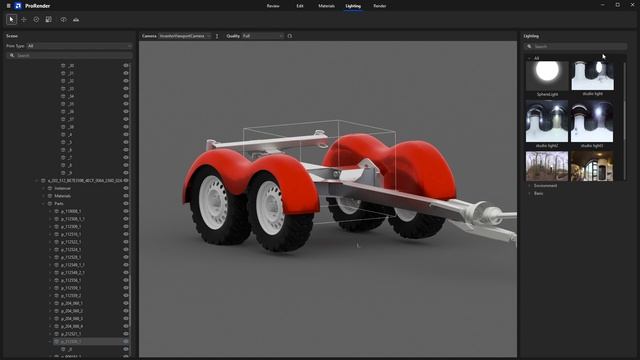
Task: Collapse the a_203_512 root node
Action: click(37, 180)
